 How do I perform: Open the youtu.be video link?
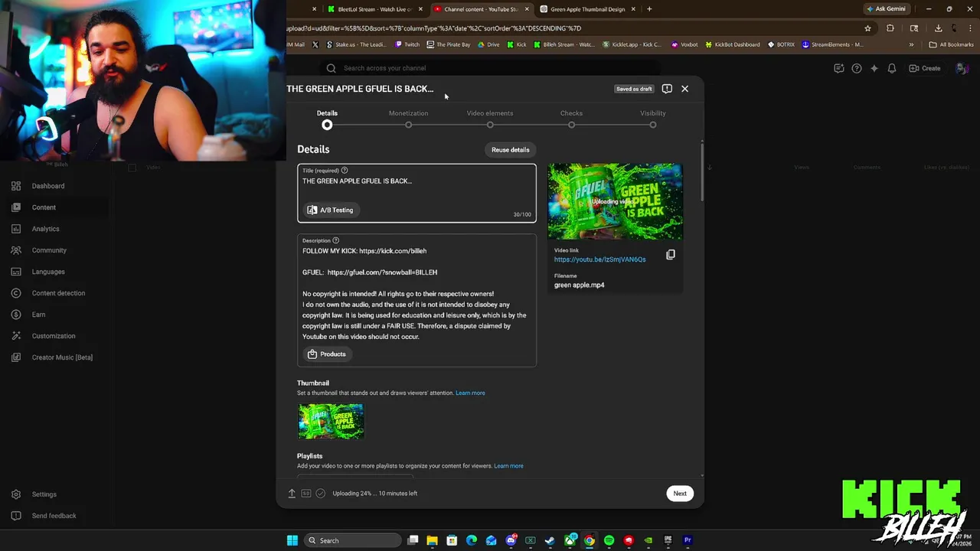click(x=599, y=259)
